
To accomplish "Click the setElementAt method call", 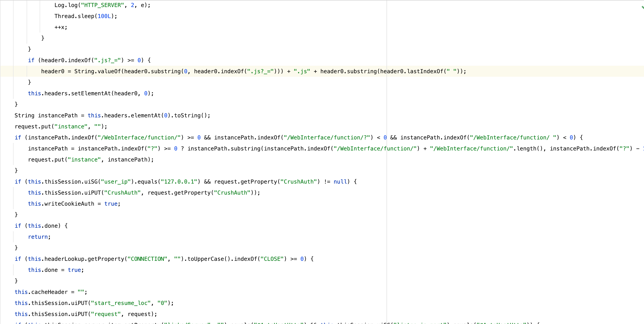I will (x=91, y=94).
